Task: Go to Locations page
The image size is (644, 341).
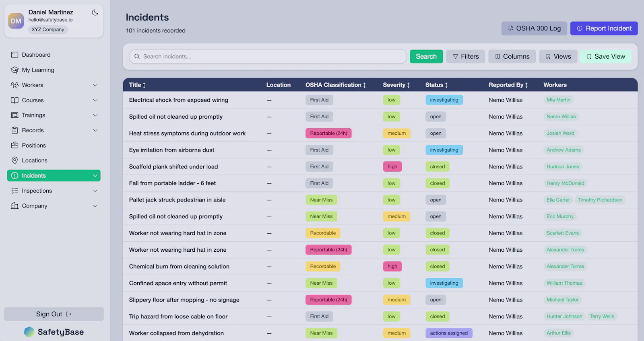Action: (54, 160)
